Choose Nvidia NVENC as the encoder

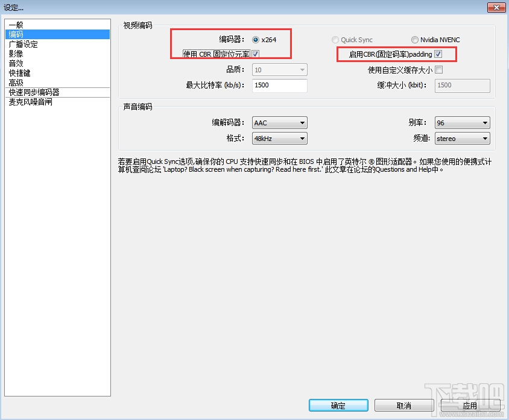coord(415,40)
